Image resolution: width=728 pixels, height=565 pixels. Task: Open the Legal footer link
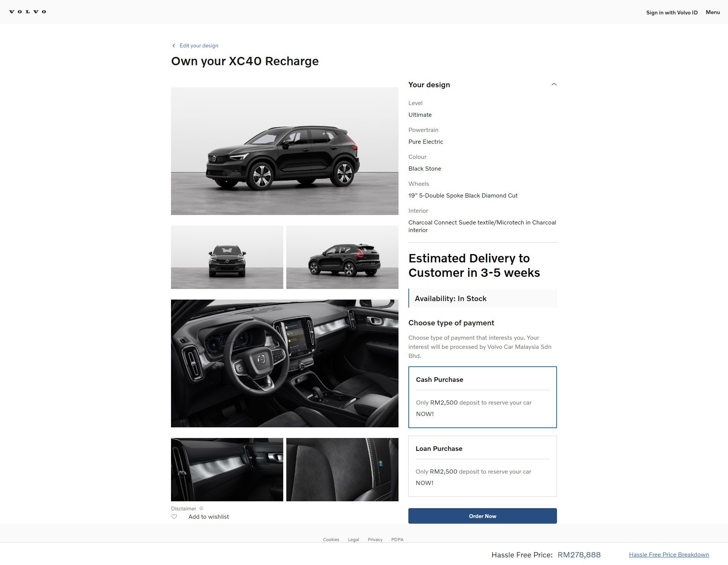coord(353,540)
